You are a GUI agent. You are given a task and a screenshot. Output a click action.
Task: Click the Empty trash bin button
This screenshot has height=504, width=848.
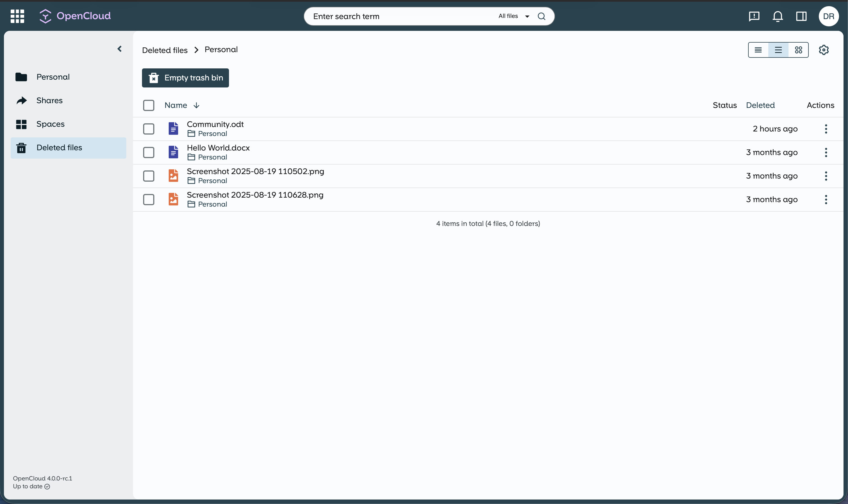[185, 78]
